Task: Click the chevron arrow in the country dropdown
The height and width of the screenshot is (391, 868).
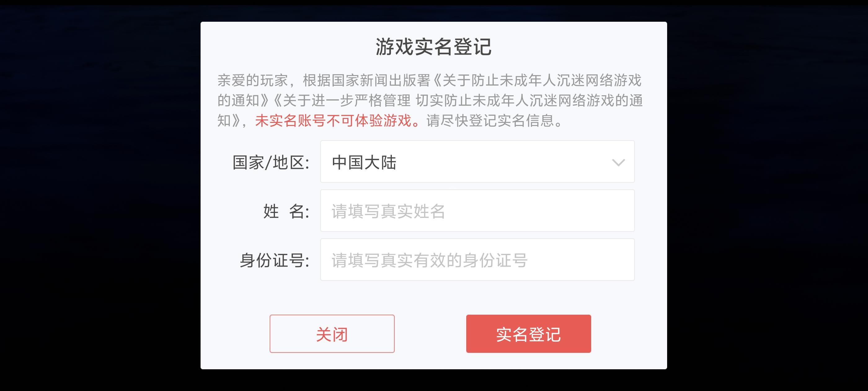Action: click(618, 163)
